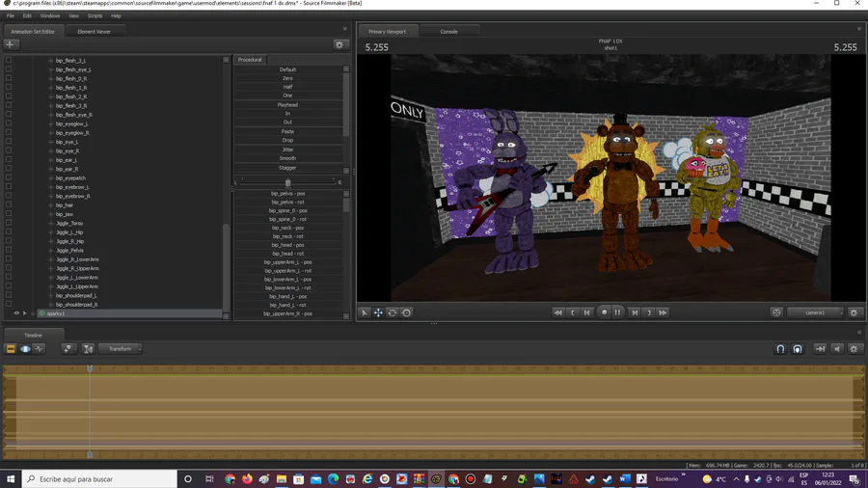Toggle visibility eye for sparky1
Image resolution: width=868 pixels, height=488 pixels.
pyautogui.click(x=16, y=313)
